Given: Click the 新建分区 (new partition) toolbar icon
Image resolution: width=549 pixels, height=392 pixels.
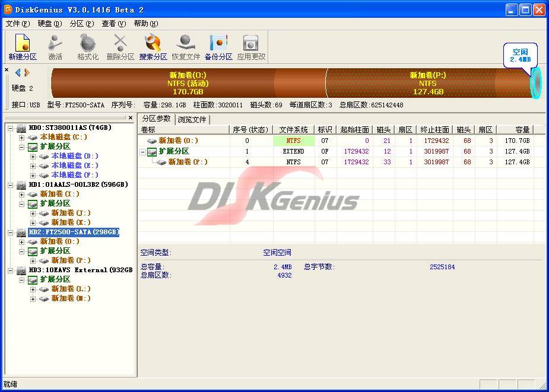Looking at the screenshot, I should pos(23,47).
